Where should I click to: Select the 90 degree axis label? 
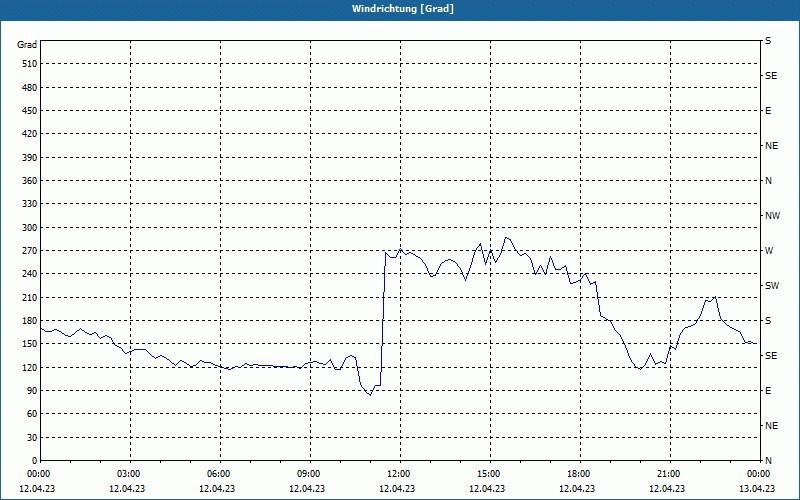click(x=32, y=391)
